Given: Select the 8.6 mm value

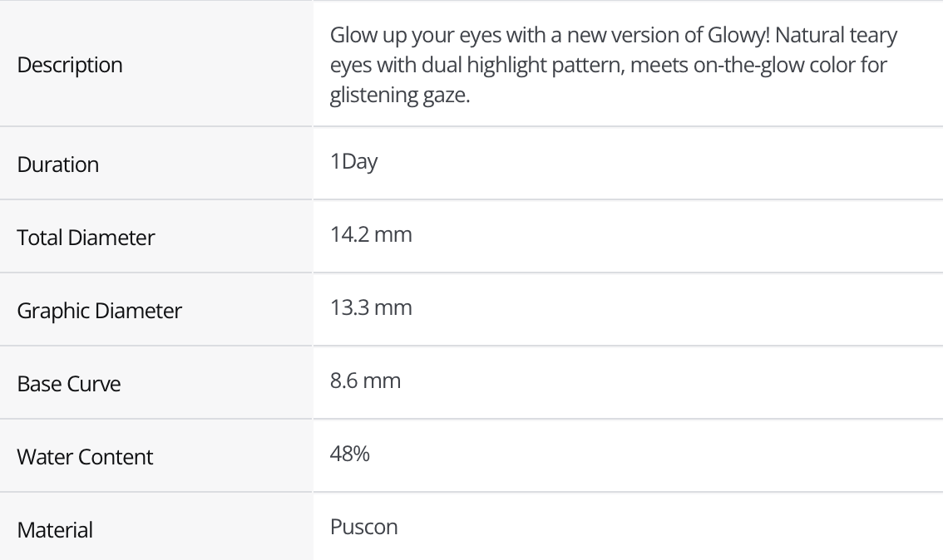Looking at the screenshot, I should [365, 381].
